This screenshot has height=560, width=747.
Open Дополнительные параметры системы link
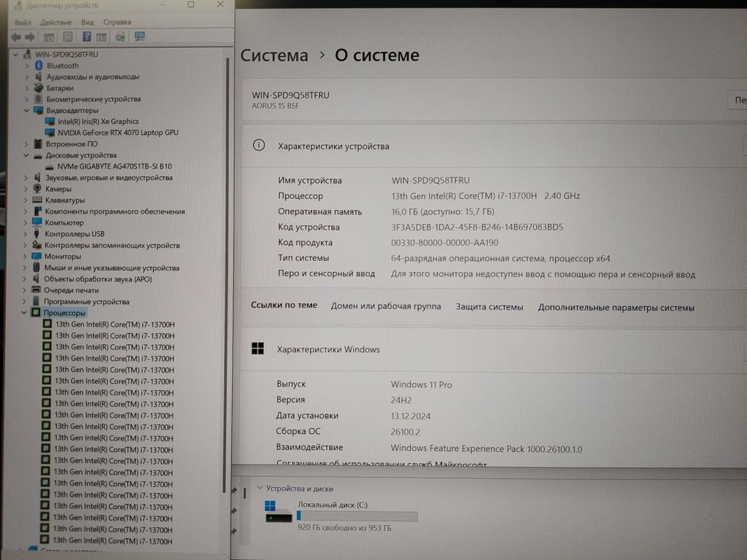click(x=616, y=308)
